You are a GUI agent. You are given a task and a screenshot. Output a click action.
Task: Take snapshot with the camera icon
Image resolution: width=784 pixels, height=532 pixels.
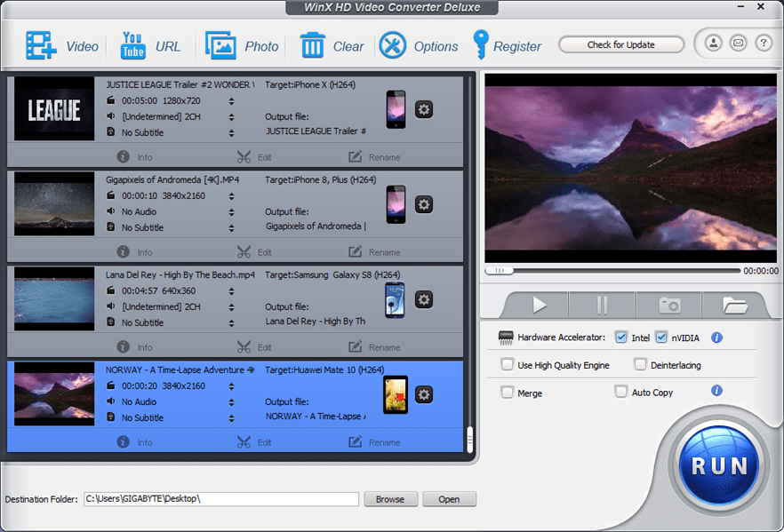tap(669, 305)
